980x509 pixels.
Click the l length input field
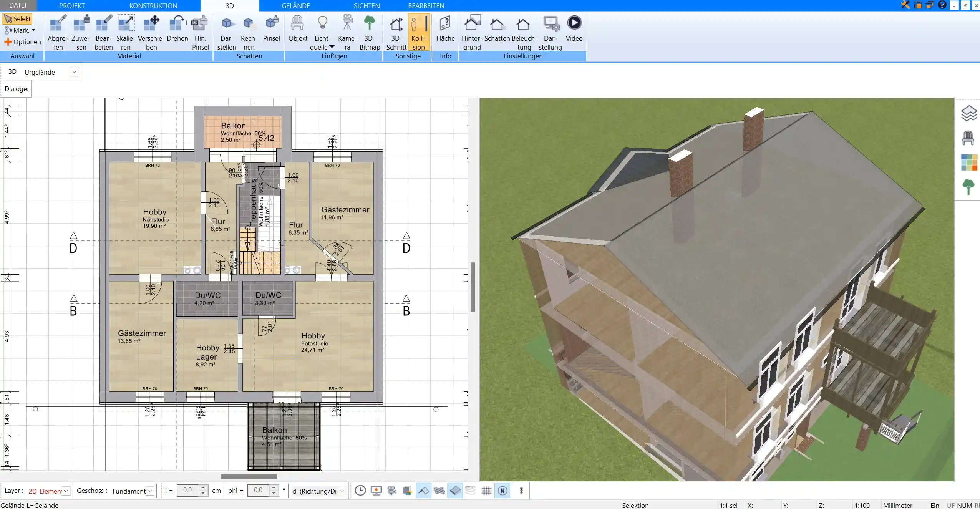click(187, 491)
